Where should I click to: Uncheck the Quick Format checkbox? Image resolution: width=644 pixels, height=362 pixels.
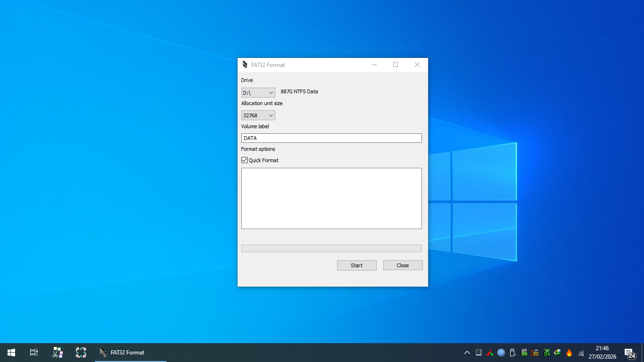pyautogui.click(x=245, y=160)
